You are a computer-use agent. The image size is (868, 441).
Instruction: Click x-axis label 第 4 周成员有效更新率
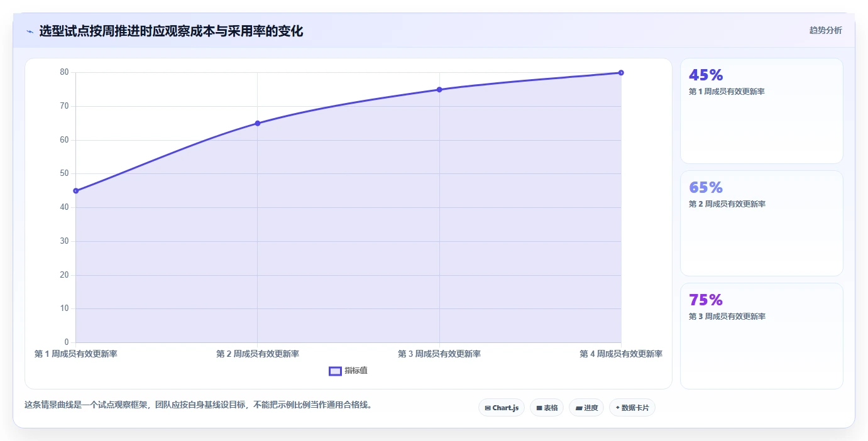tap(621, 354)
